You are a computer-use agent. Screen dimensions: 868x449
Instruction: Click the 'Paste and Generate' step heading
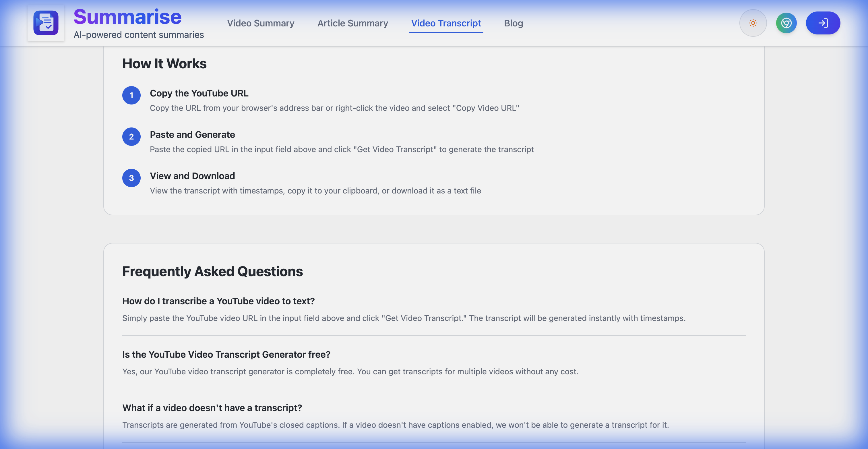(x=192, y=134)
